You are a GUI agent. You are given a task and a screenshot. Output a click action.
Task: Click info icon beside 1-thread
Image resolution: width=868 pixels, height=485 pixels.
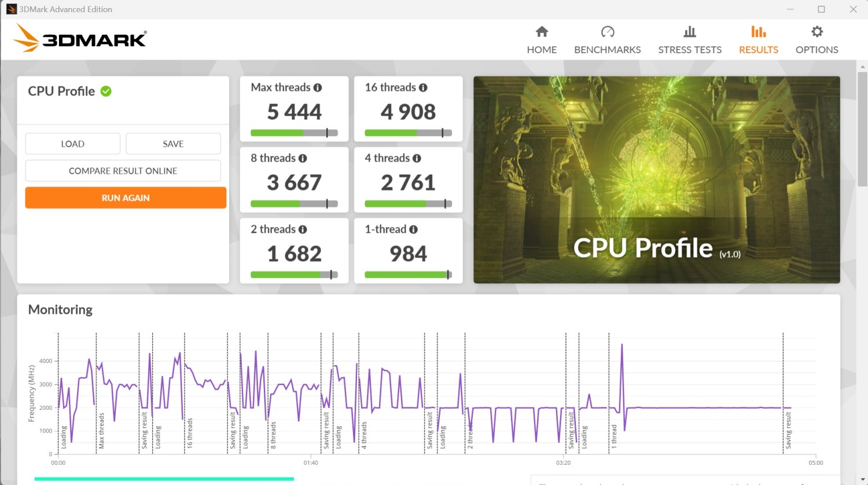(x=413, y=229)
